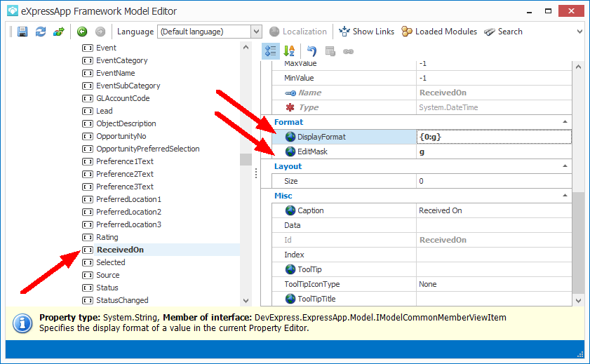Click the reset property undo icon
Image resolution: width=590 pixels, height=364 pixels.
coord(311,51)
